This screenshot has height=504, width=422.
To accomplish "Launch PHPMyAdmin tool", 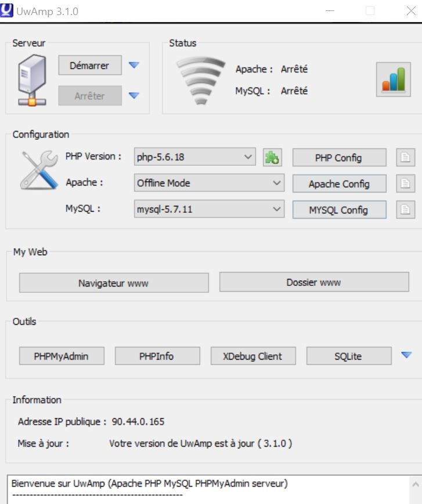I will coord(62,356).
